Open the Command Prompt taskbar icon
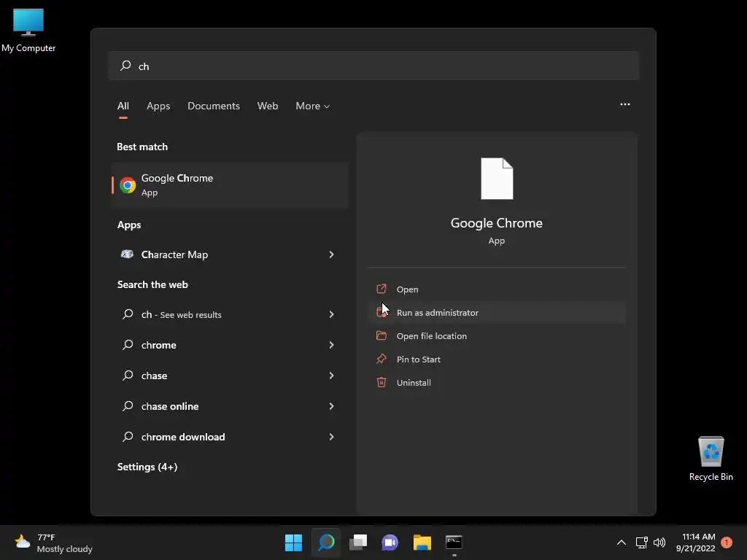747x560 pixels. pyautogui.click(x=454, y=542)
